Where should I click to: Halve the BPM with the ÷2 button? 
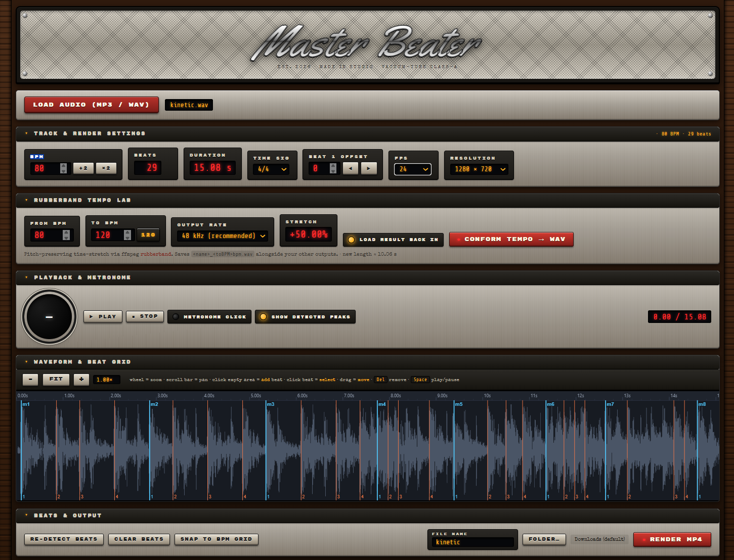pos(83,168)
